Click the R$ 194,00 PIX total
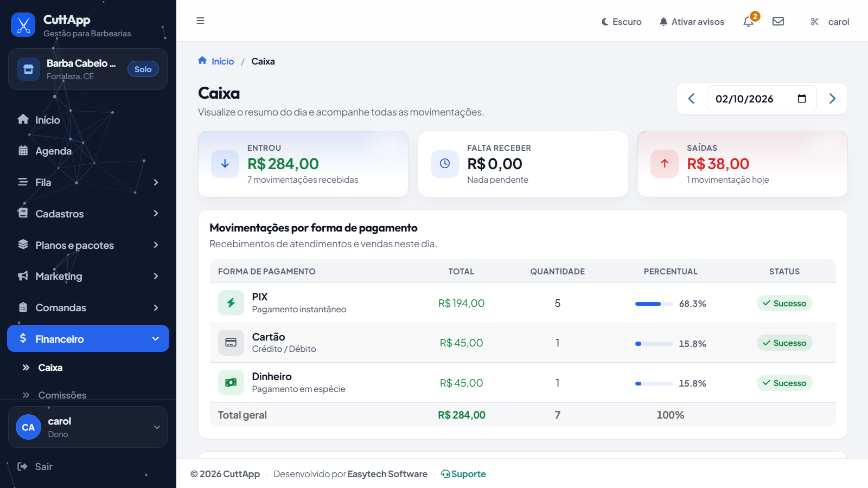 click(x=462, y=303)
